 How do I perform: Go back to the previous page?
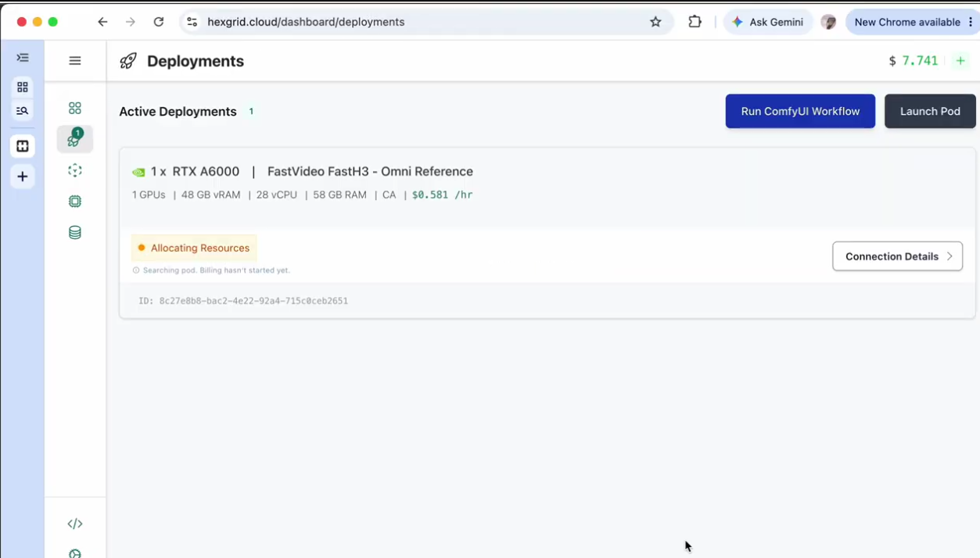(x=102, y=22)
